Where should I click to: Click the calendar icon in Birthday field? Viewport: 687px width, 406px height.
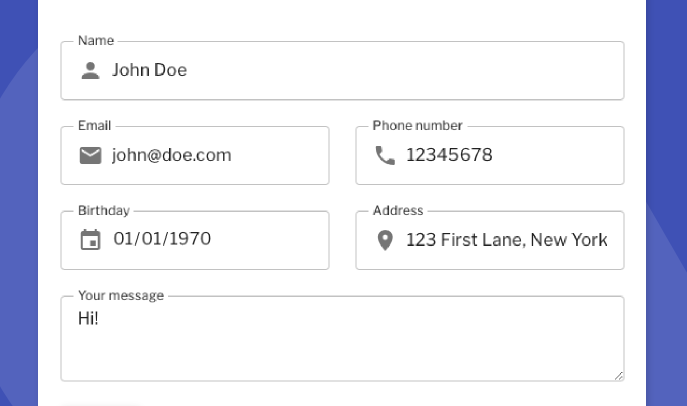91,240
